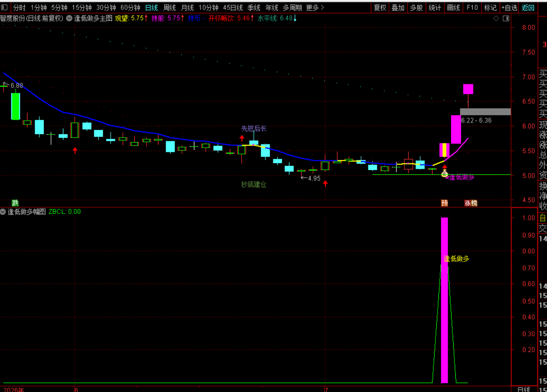This screenshot has width=547, height=392.
Task: Click the red arrow below 先短后长
Action: [x=242, y=138]
